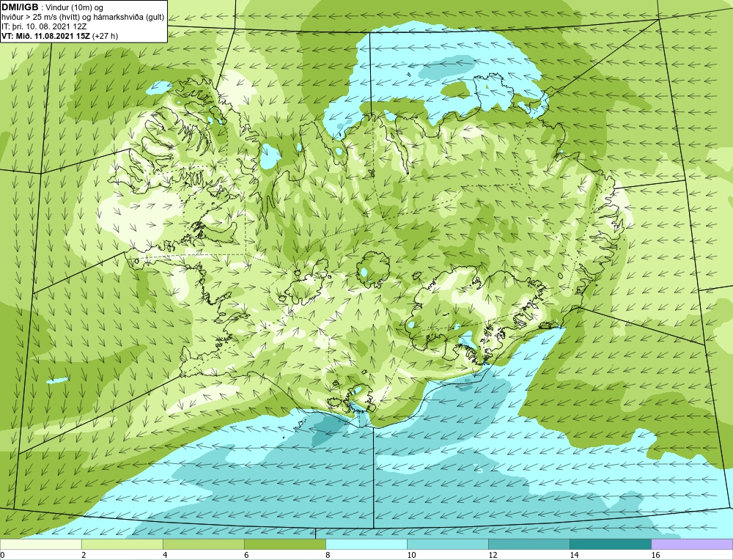Image resolution: width=733 pixels, height=560 pixels.
Task: Click the legend value '4'
Action: point(165,555)
